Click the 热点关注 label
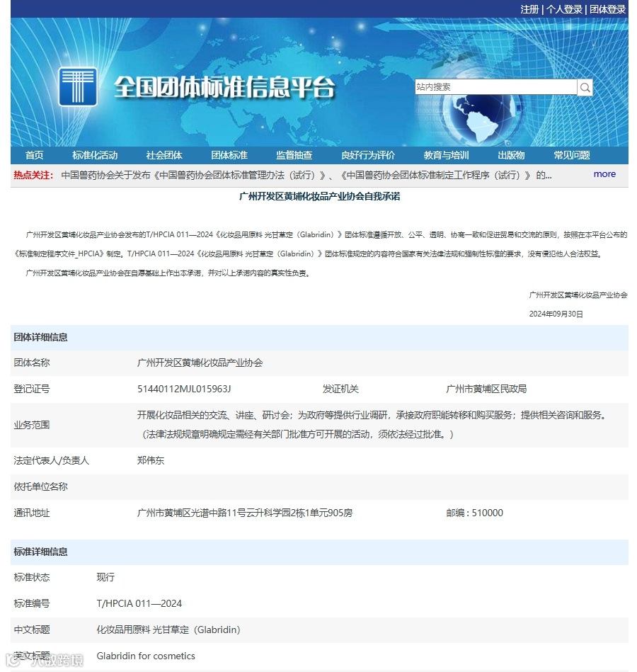This screenshot has height=672, width=637. [x=33, y=176]
